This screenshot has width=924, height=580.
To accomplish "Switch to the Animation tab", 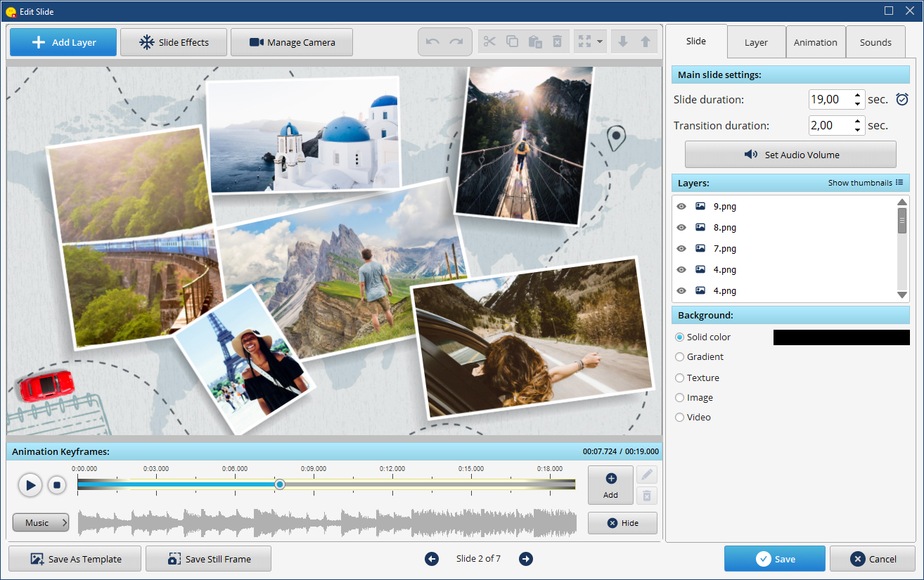I will (815, 42).
